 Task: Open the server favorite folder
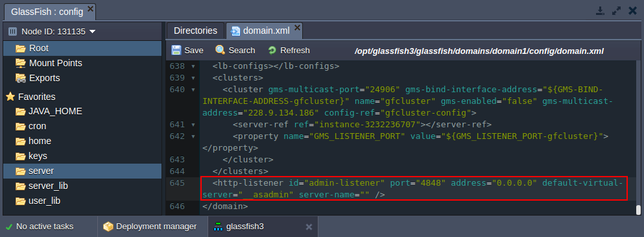pos(82,171)
